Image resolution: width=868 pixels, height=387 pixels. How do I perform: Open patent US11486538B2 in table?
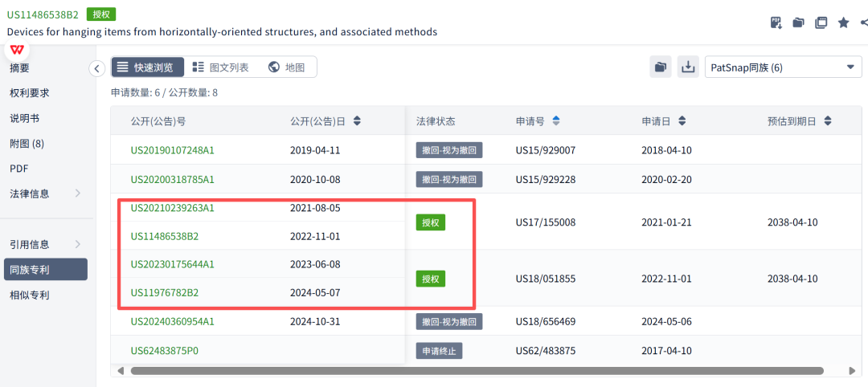(165, 236)
